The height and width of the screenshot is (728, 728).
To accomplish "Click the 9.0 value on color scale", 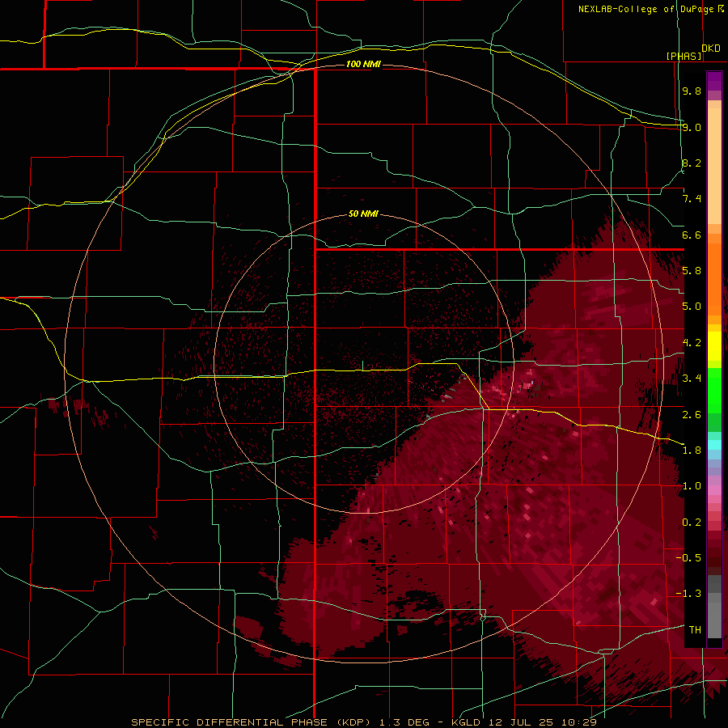I will point(692,128).
